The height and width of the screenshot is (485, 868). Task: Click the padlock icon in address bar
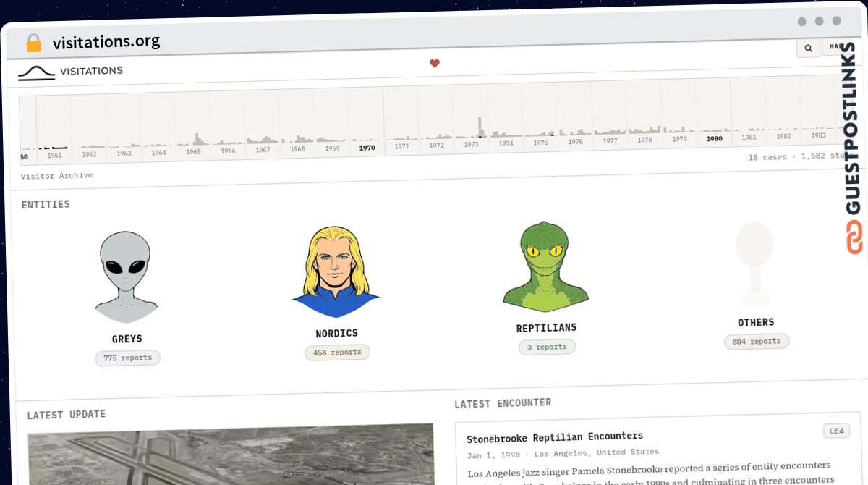(34, 43)
